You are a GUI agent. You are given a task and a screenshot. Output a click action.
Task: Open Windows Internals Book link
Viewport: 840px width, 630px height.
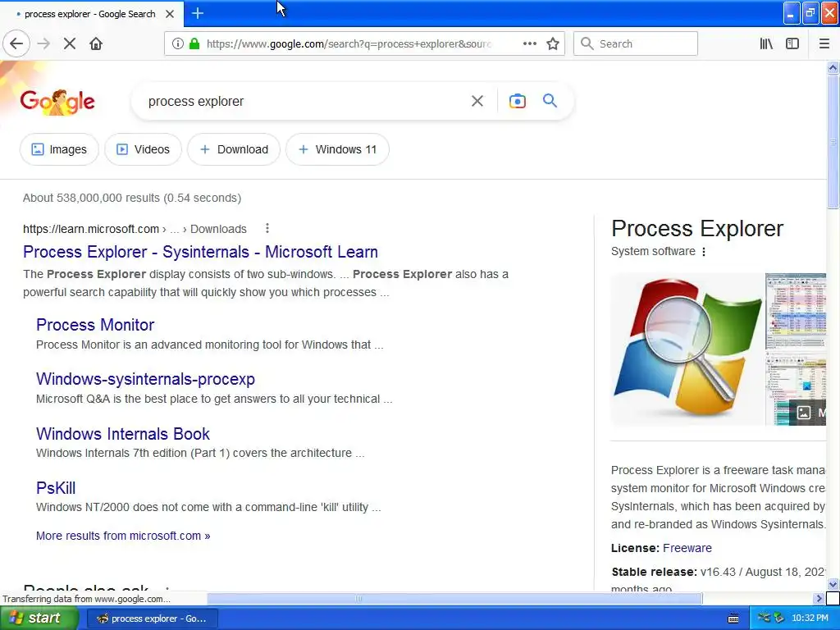pos(123,433)
